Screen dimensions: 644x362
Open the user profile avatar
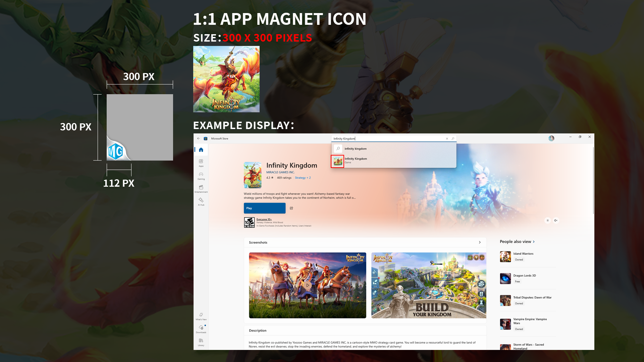[x=551, y=138]
